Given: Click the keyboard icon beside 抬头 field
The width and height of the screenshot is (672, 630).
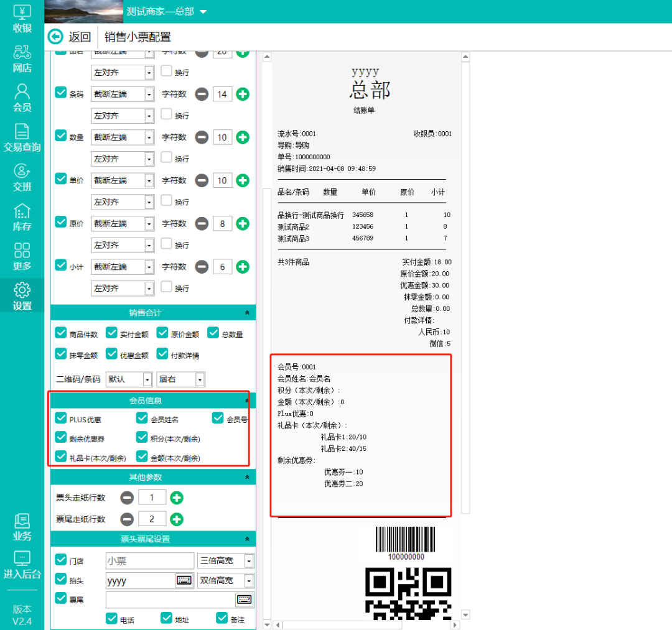Looking at the screenshot, I should click(184, 580).
